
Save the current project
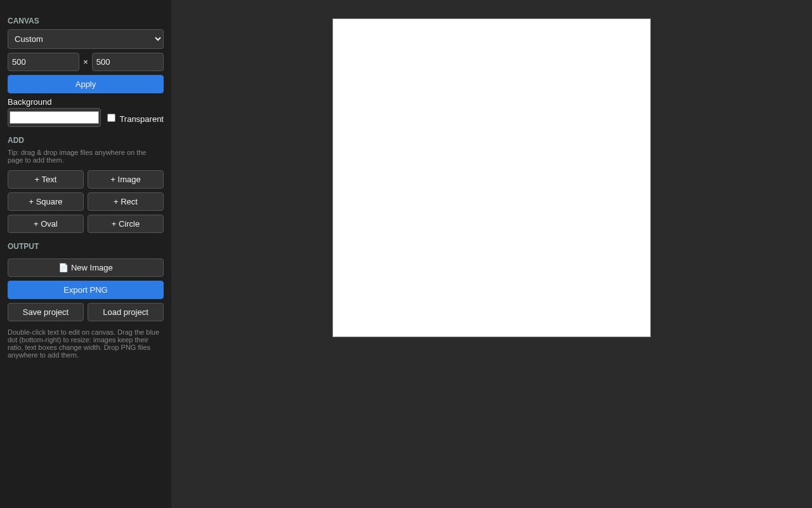point(46,312)
